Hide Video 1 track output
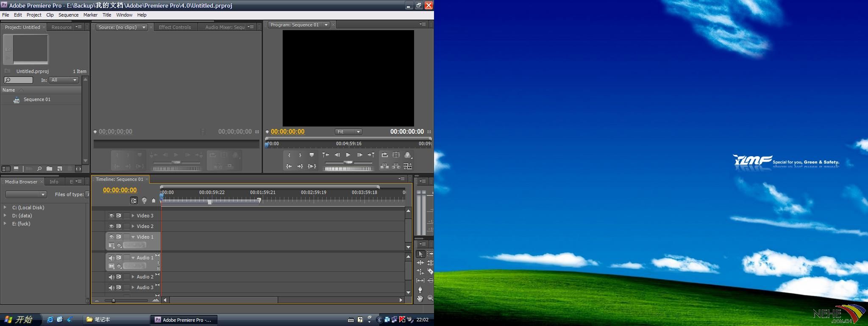 pos(111,237)
